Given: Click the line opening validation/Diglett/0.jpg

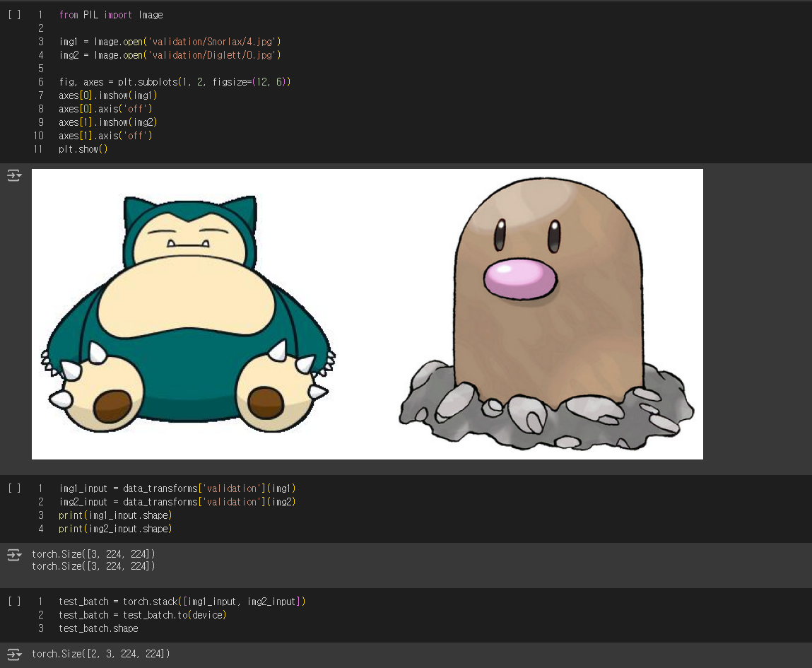Looking at the screenshot, I should pyautogui.click(x=170, y=55).
